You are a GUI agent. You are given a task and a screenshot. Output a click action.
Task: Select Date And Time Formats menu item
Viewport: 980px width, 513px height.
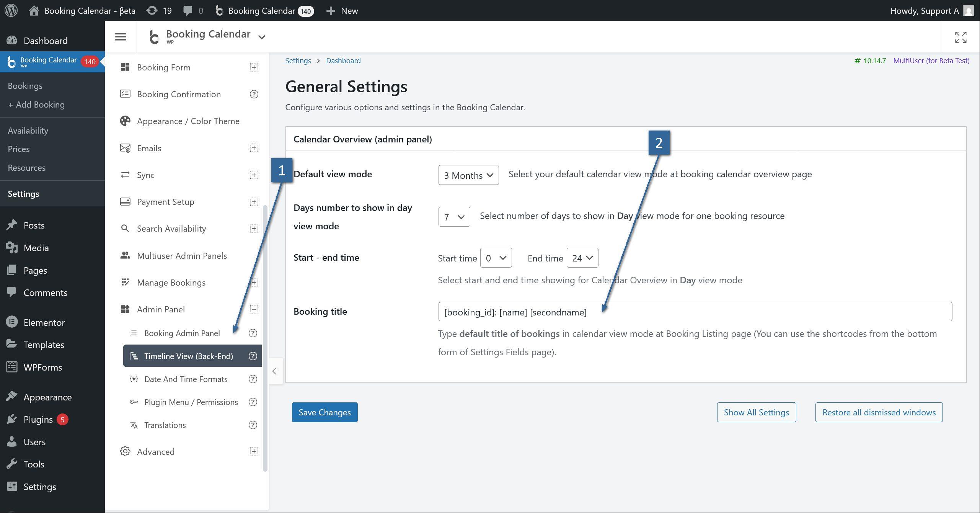coord(186,379)
